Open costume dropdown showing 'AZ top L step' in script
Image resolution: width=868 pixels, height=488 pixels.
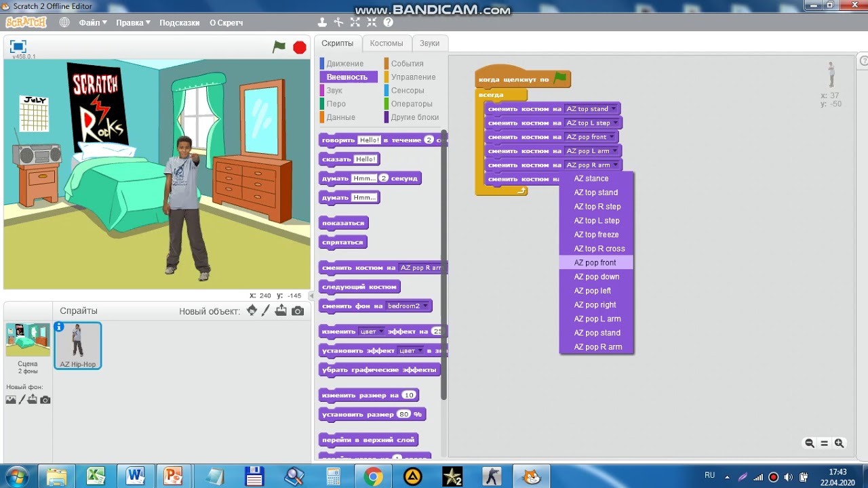(592, 123)
